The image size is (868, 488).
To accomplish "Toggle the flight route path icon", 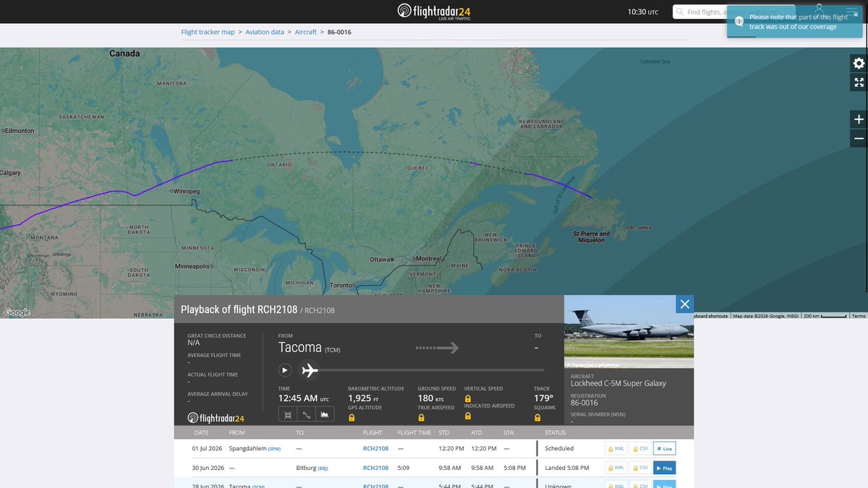I will point(307,414).
